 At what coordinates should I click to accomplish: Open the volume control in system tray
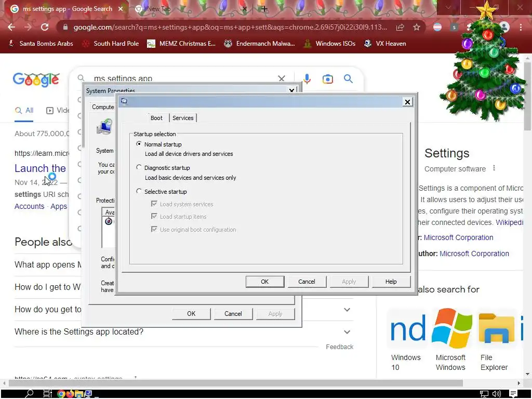pos(496,394)
